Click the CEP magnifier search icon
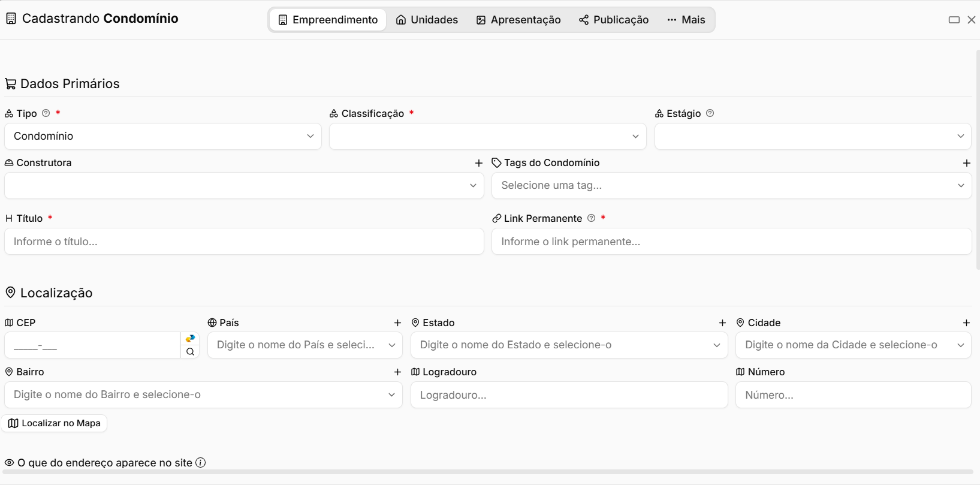Screen dimensions: 980x485 pyautogui.click(x=190, y=352)
